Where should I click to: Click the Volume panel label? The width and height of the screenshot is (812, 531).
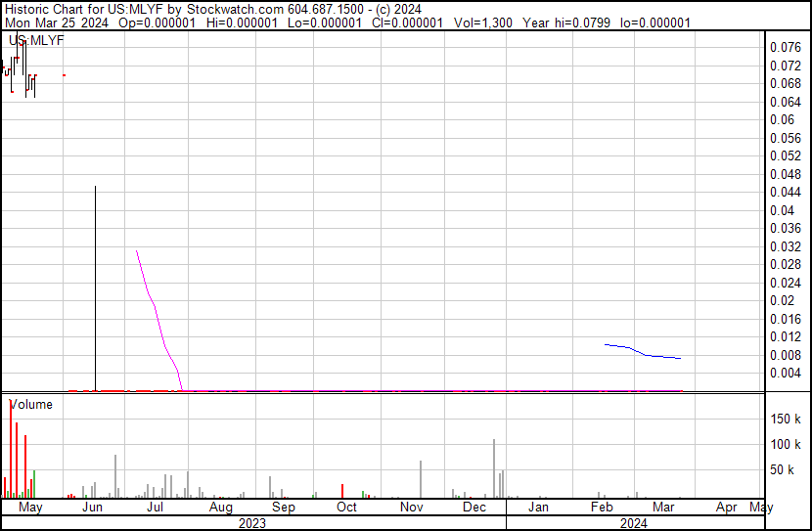31,404
